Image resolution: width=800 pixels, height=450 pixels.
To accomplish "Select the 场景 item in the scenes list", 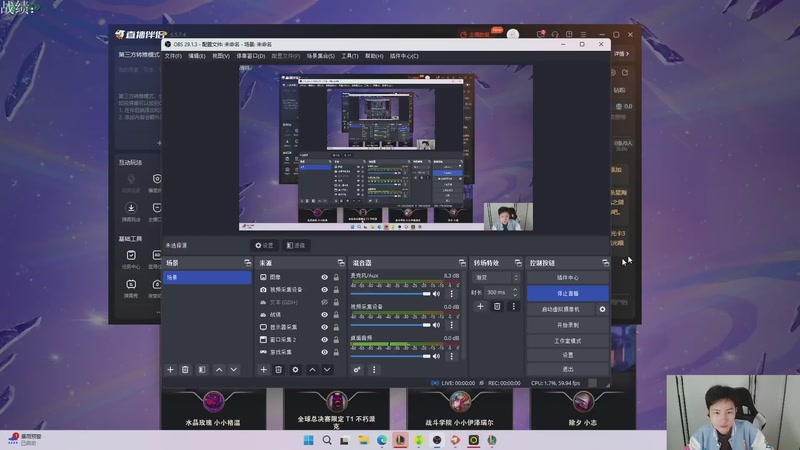I will pyautogui.click(x=207, y=277).
